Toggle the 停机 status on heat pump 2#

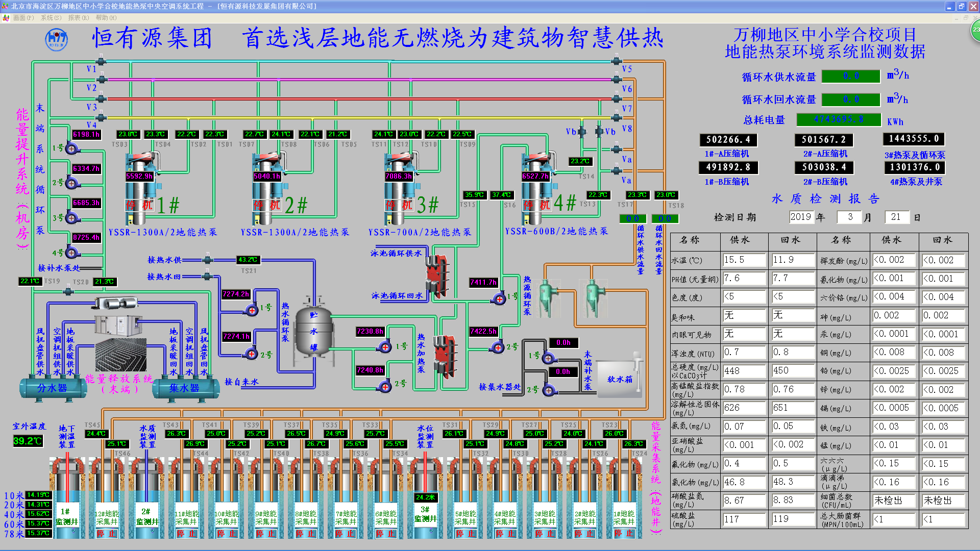[267, 205]
